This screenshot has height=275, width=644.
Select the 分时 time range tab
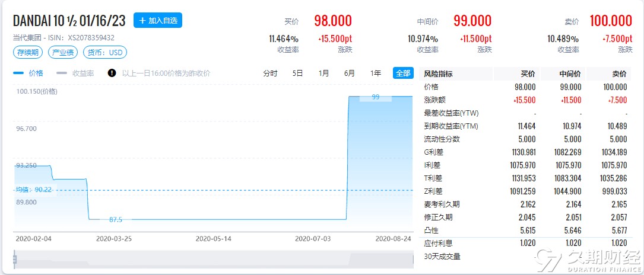click(270, 73)
